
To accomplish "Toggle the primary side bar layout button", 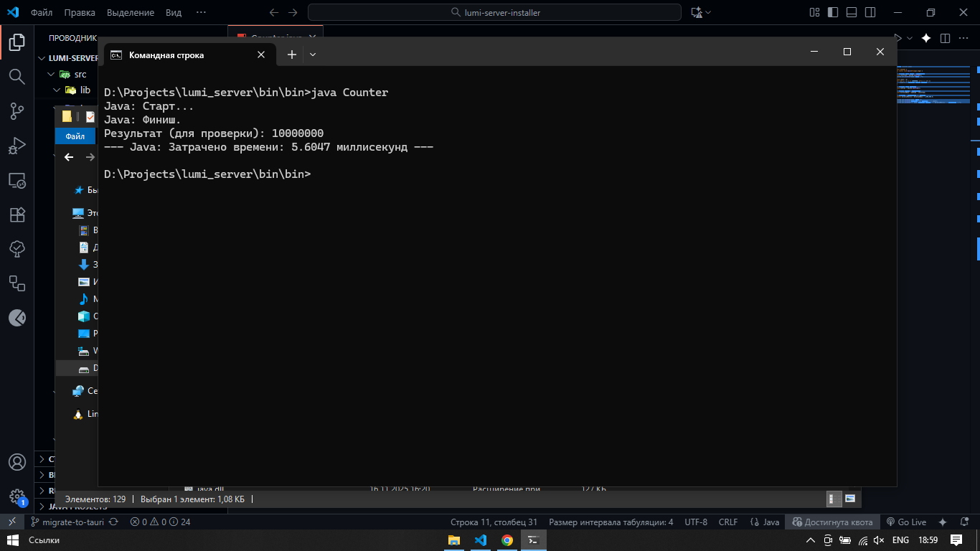I will pyautogui.click(x=833, y=12).
